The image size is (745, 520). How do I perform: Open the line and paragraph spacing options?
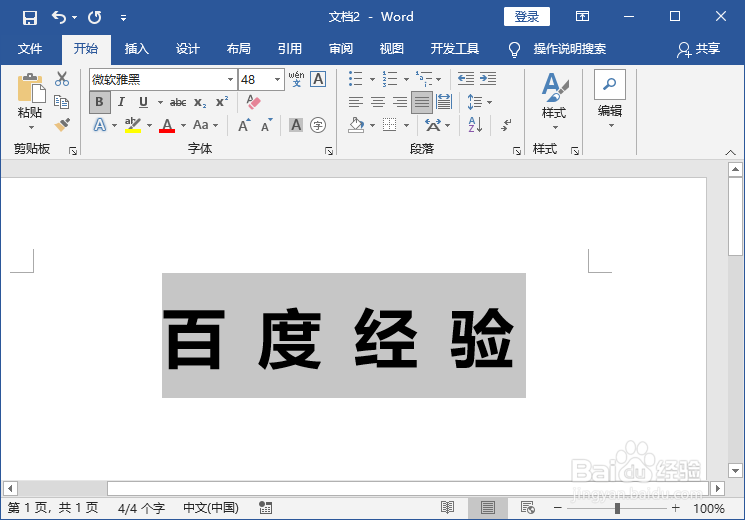click(479, 102)
